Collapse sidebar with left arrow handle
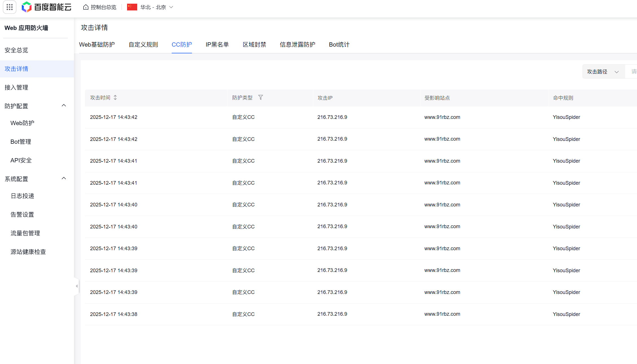The height and width of the screenshot is (364, 637). (x=77, y=286)
